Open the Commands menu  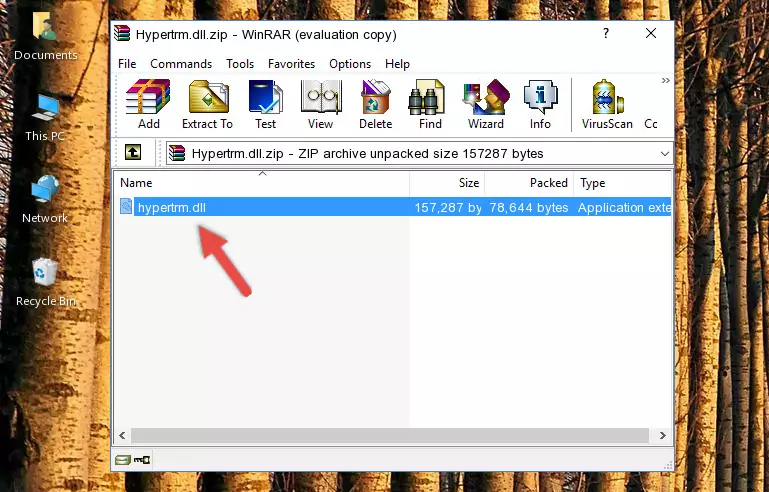(x=181, y=64)
